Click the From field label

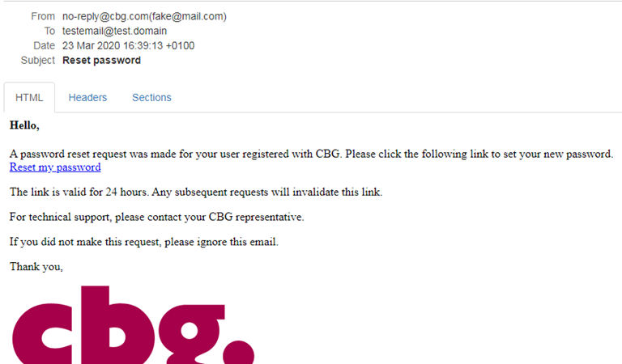(x=43, y=16)
